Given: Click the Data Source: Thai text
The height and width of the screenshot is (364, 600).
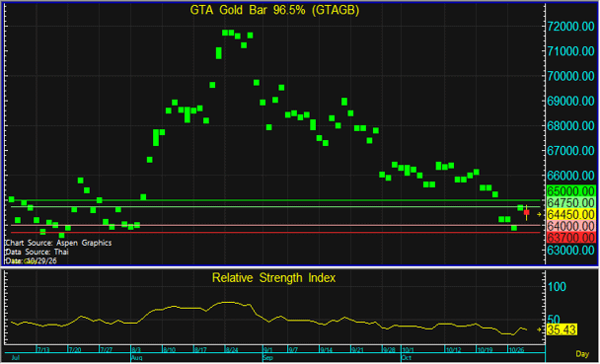Looking at the screenshot, I should (37, 252).
